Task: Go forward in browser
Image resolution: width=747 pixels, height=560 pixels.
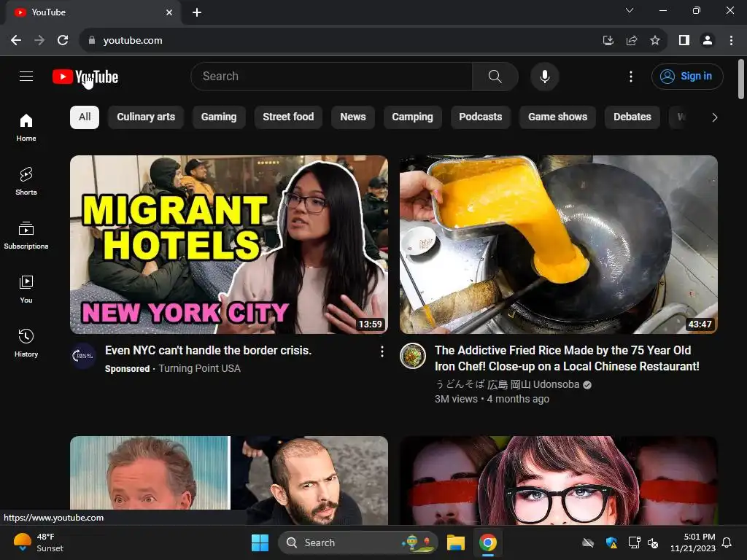Action: 39,41
